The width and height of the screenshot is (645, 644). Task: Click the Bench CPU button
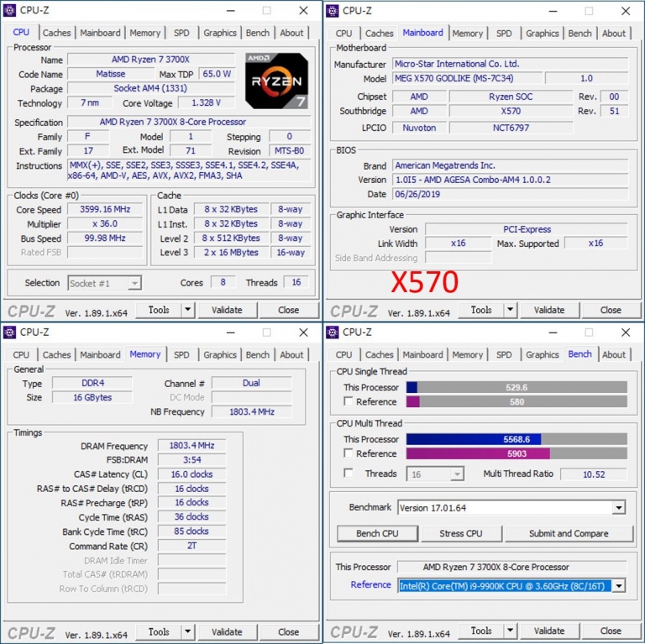tap(377, 533)
